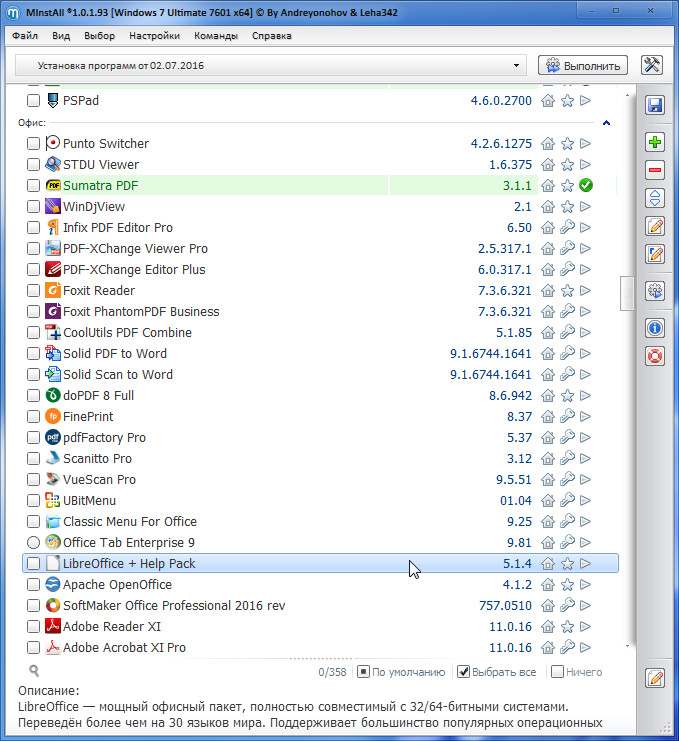Click the play arrow for PSPad
The width and height of the screenshot is (679, 741).
[585, 100]
